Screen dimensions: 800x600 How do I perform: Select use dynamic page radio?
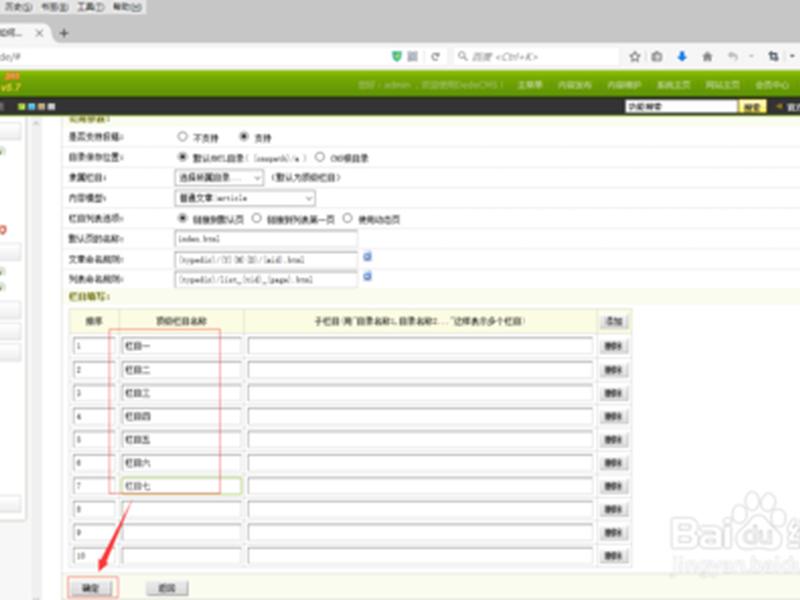pos(347,218)
